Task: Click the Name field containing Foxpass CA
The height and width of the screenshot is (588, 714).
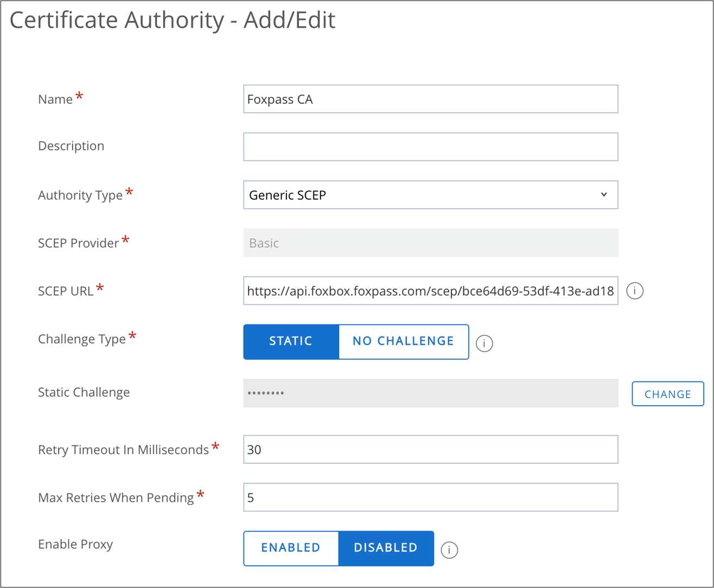Action: click(x=430, y=99)
